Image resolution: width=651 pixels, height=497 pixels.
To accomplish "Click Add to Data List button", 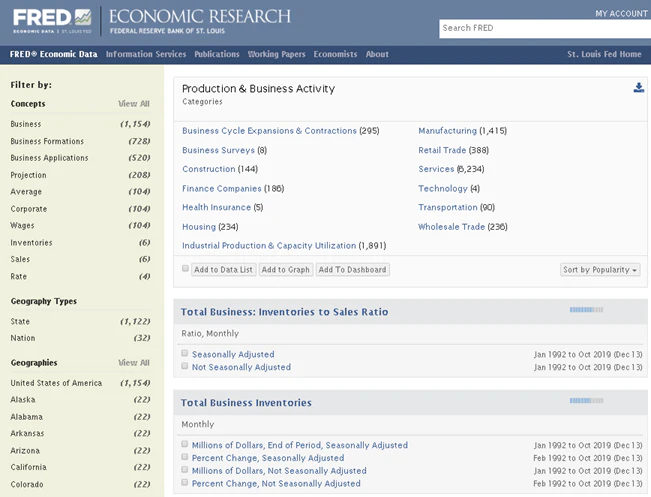I will (x=223, y=270).
